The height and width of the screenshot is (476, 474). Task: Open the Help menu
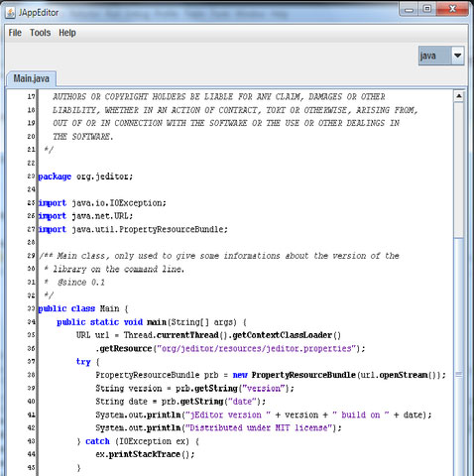coord(67,33)
